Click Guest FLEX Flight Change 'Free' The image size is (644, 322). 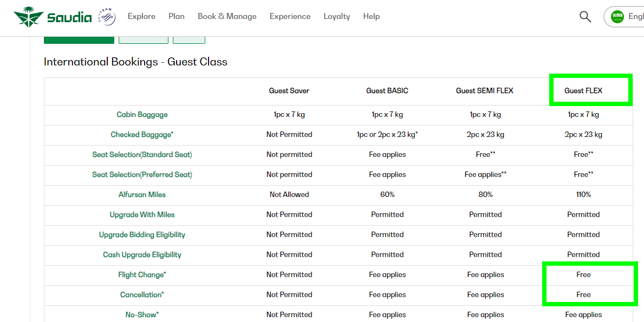(x=583, y=275)
